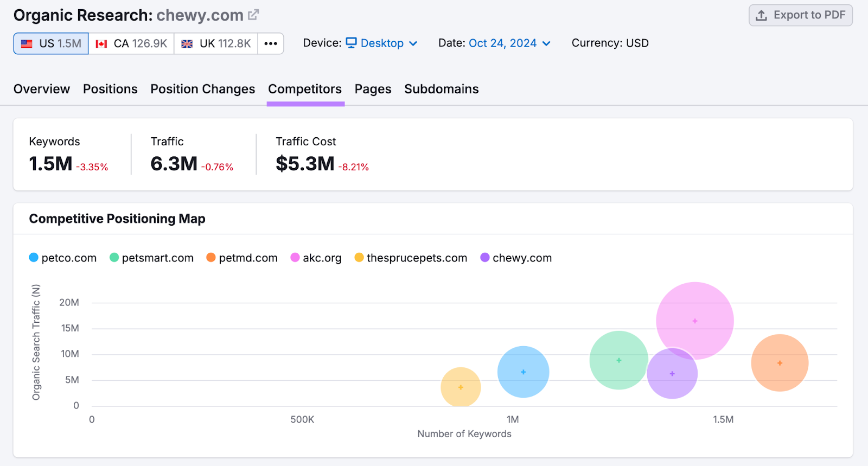
Task: Hide petmd.com series via legend
Action: click(x=242, y=258)
